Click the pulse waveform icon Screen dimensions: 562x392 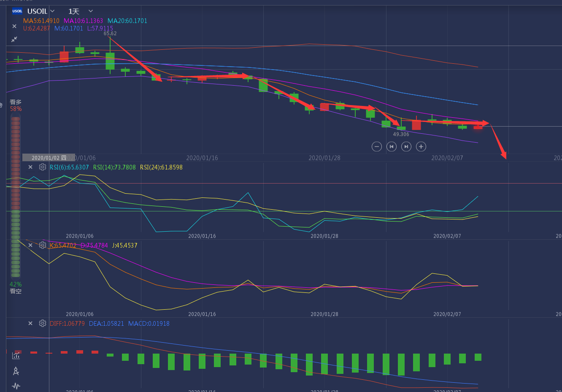click(x=16, y=386)
